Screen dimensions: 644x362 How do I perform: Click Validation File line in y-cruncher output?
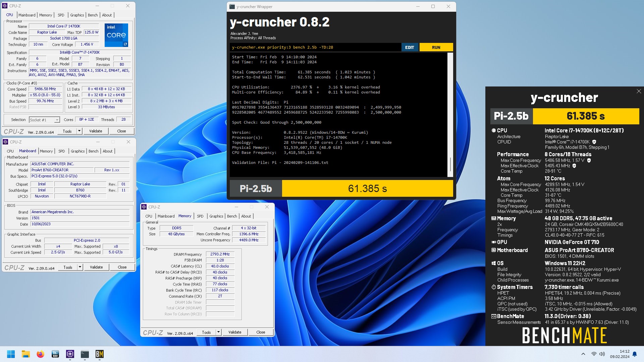coord(280,163)
